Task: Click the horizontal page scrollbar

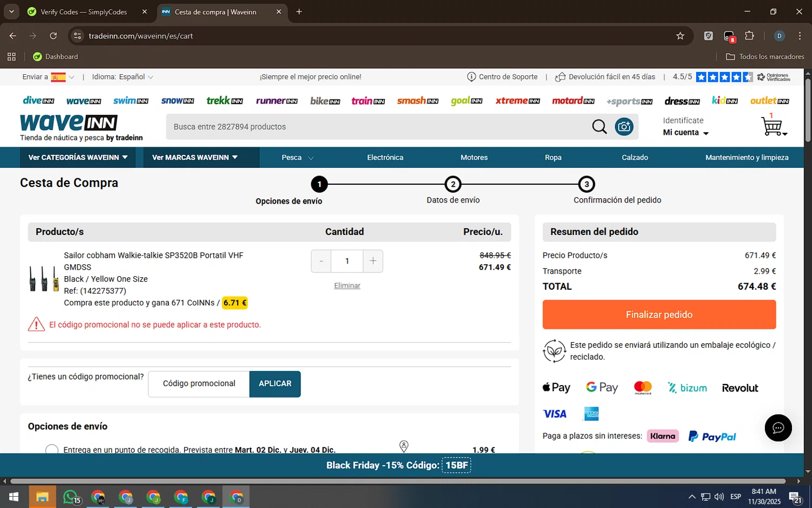Action: [398, 481]
